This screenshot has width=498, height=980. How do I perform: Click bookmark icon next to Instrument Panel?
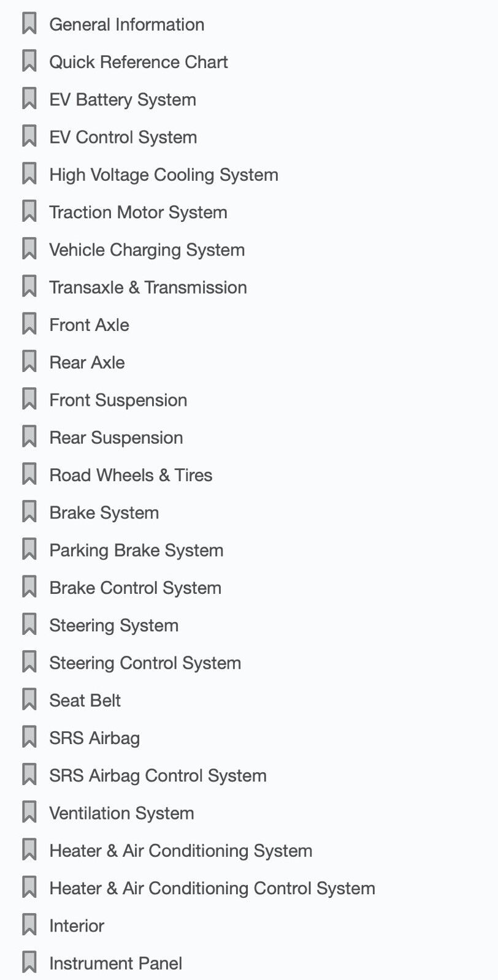(29, 963)
